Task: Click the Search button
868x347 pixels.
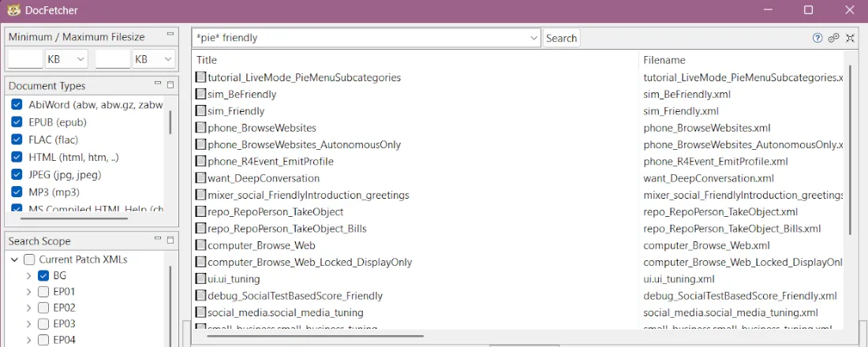Action: [561, 38]
